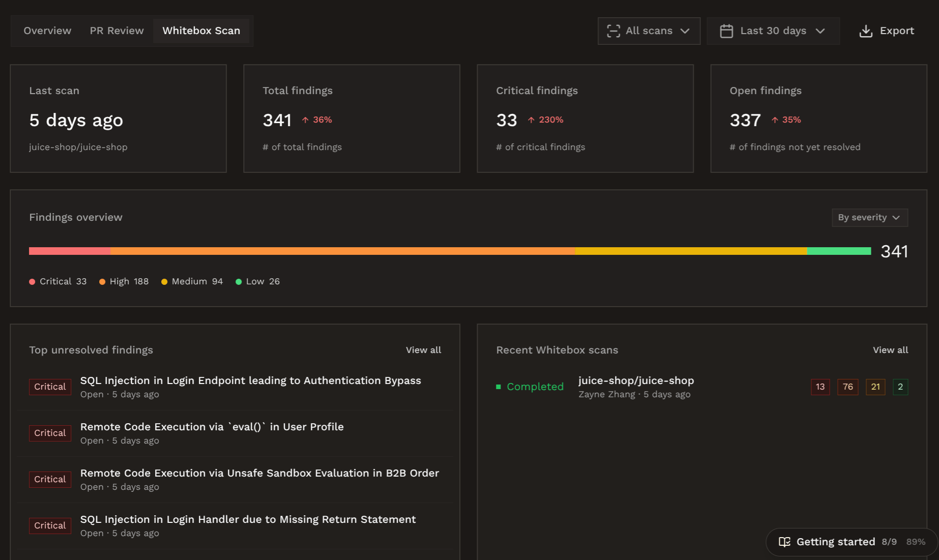The image size is (939, 560).
Task: Click the Completed status text
Action: [535, 387]
